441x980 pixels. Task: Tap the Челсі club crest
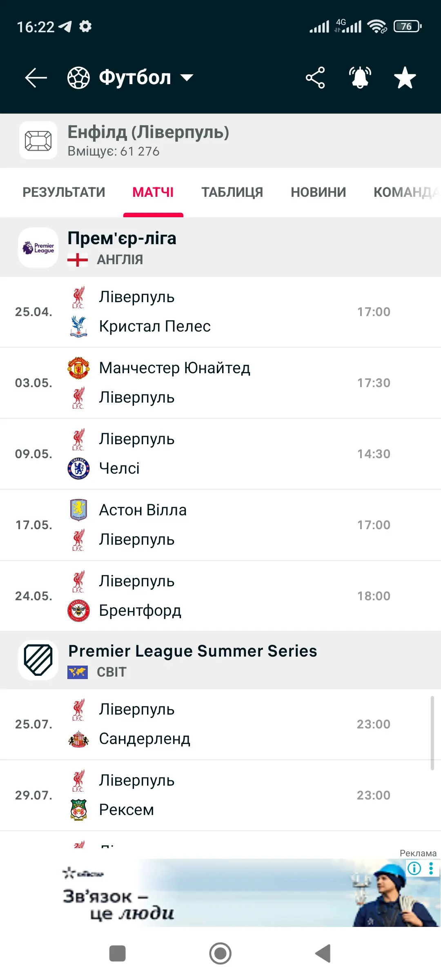pos(78,468)
